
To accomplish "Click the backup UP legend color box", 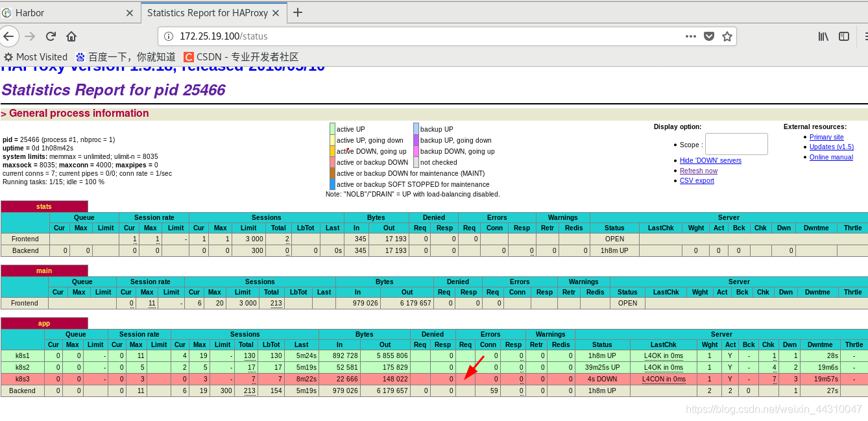I will click(x=416, y=128).
